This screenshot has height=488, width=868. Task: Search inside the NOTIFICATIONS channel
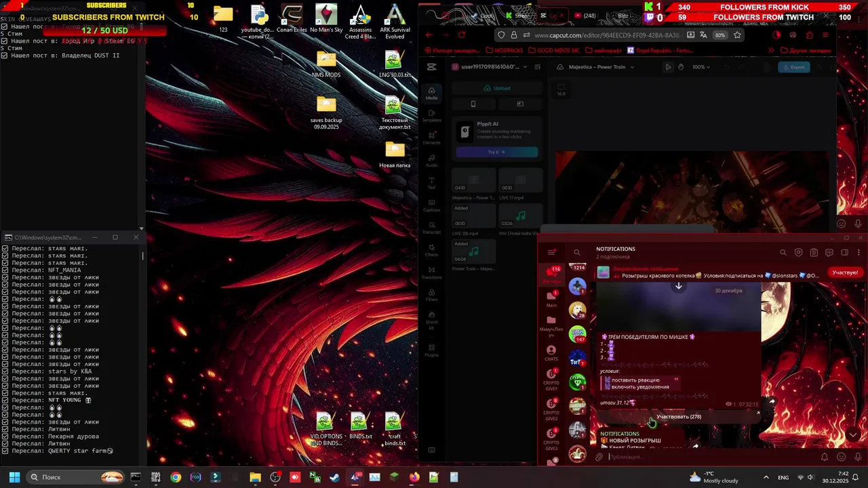(783, 252)
